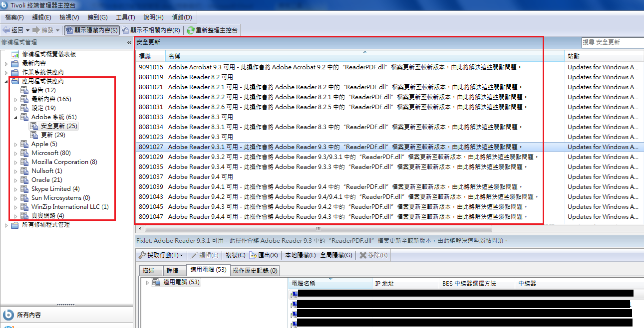Click the Tivoli application icon in title bar
Image resolution: width=644 pixels, height=328 pixels.
tap(5, 5)
